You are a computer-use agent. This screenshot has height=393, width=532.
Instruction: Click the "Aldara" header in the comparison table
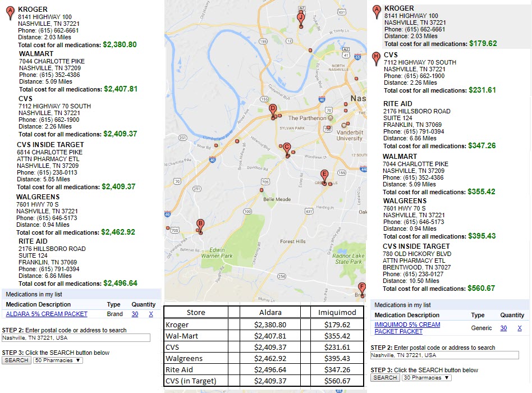[x=270, y=312]
